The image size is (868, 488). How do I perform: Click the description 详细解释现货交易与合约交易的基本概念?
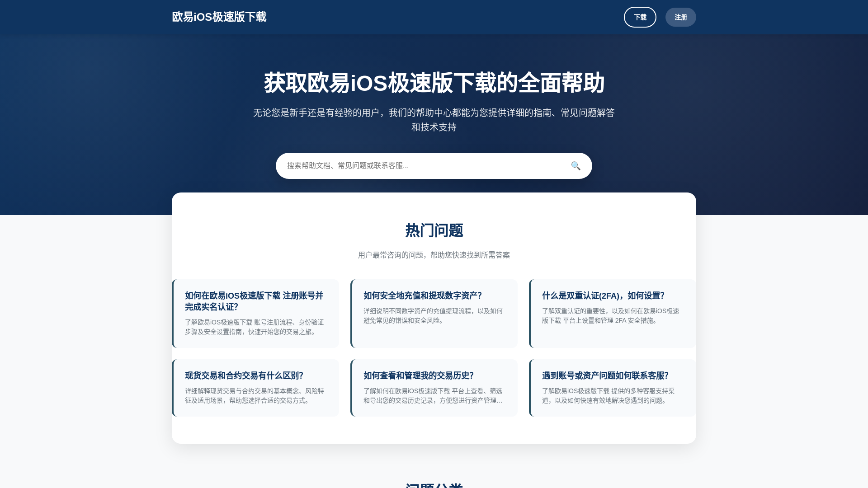255,396
